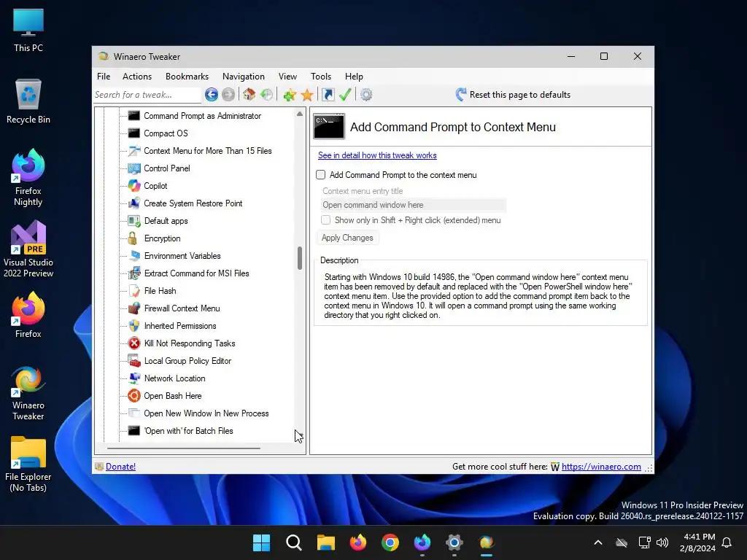Screen dimensions: 747x560
Task: Click the Kill Not Responding Tasks red X icon
Action: tap(134, 343)
